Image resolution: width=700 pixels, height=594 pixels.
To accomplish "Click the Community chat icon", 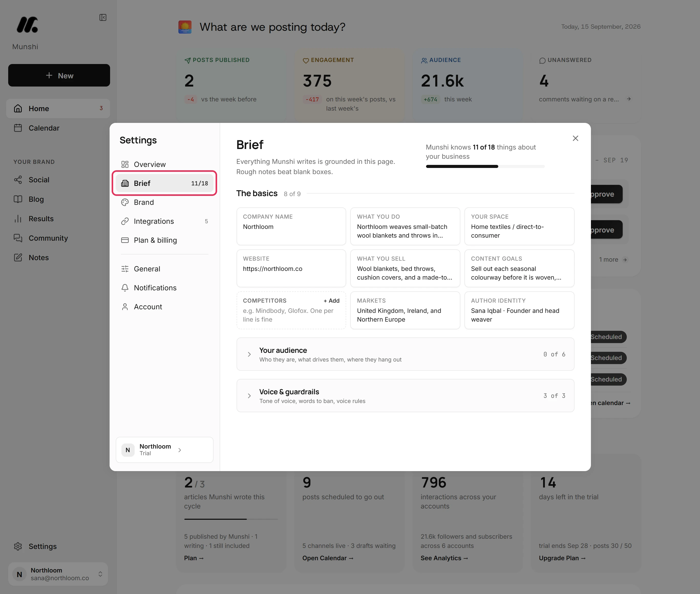I will point(18,238).
